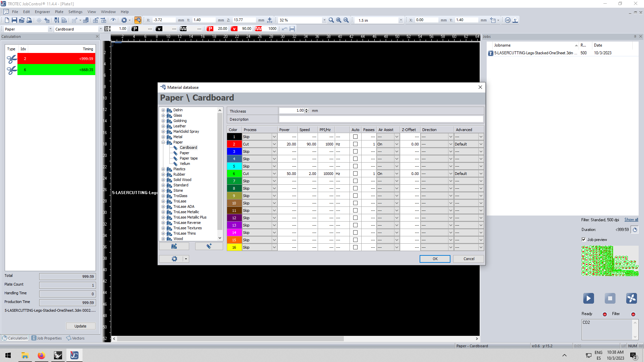Click OK to confirm material settings
644x362 pixels.
pos(435,258)
